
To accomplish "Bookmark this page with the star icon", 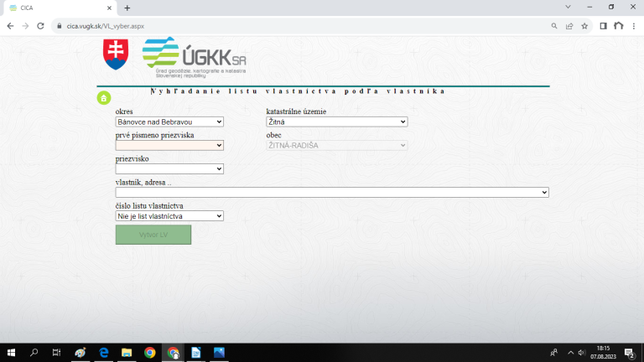I will pyautogui.click(x=584, y=26).
